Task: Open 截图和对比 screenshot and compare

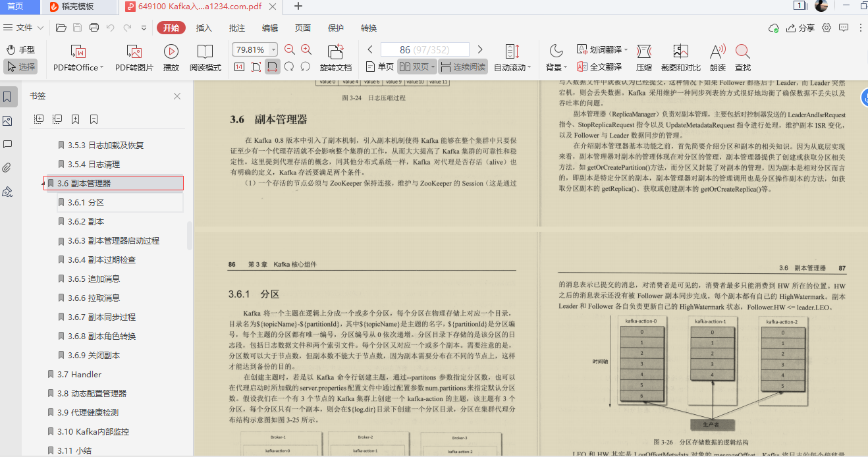Action: point(680,58)
